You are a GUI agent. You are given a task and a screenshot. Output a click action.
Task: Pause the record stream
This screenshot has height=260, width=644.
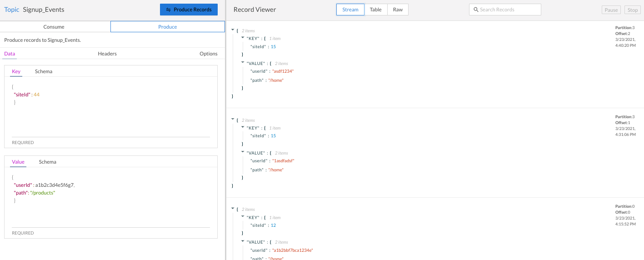(x=611, y=10)
